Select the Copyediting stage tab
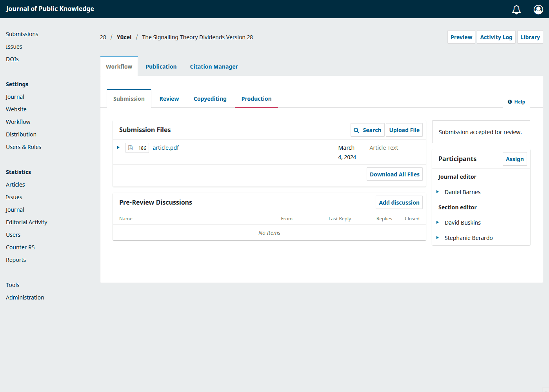Viewport: 549px width, 392px height. click(210, 99)
